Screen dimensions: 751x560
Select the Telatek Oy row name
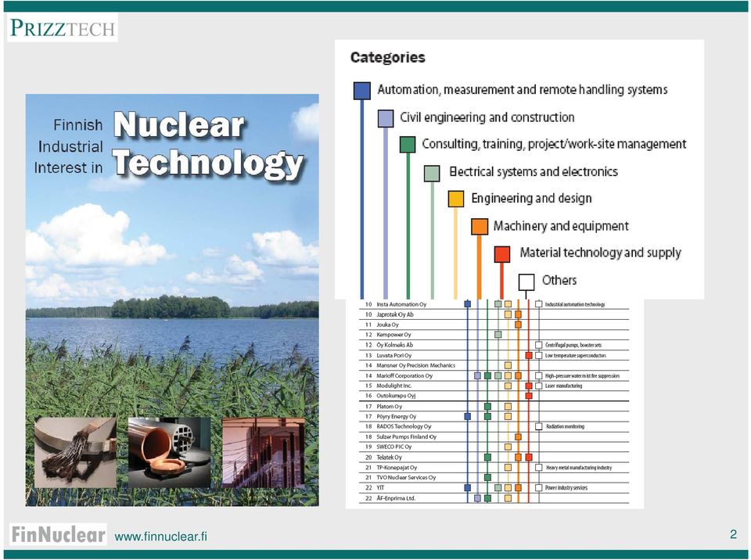point(390,458)
